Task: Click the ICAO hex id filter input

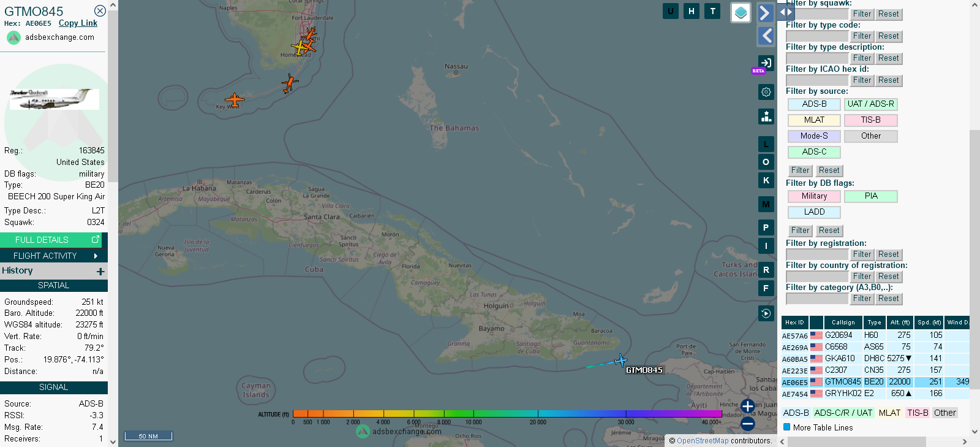Action: pos(817,80)
